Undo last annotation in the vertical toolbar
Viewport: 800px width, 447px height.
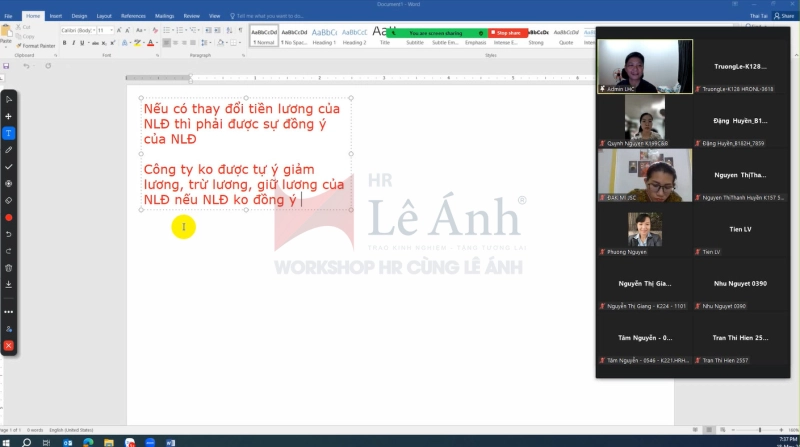(9, 235)
